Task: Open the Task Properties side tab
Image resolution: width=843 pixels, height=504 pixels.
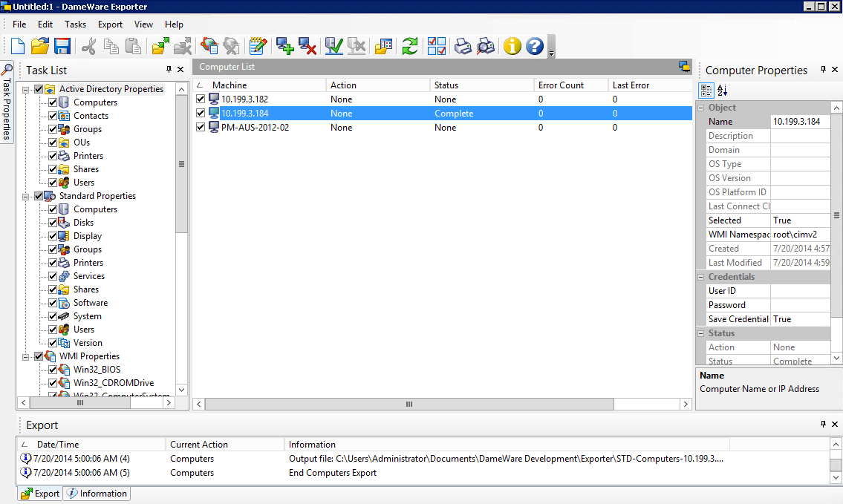Action: [7, 102]
